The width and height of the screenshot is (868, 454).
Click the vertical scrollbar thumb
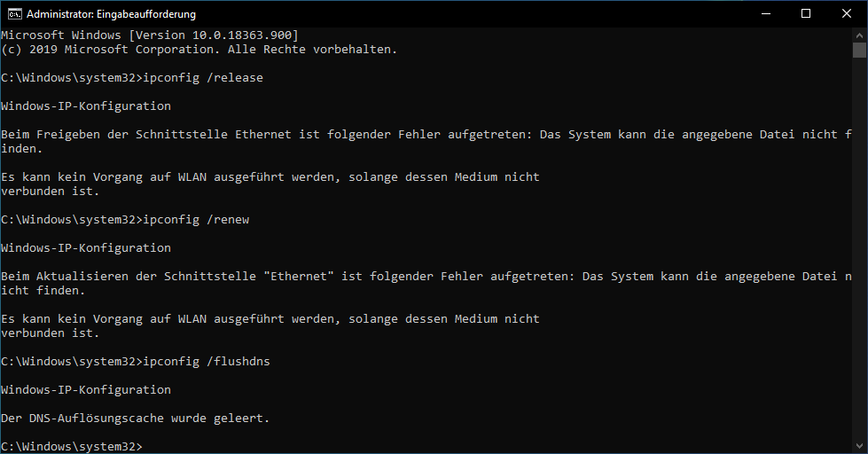[859, 50]
